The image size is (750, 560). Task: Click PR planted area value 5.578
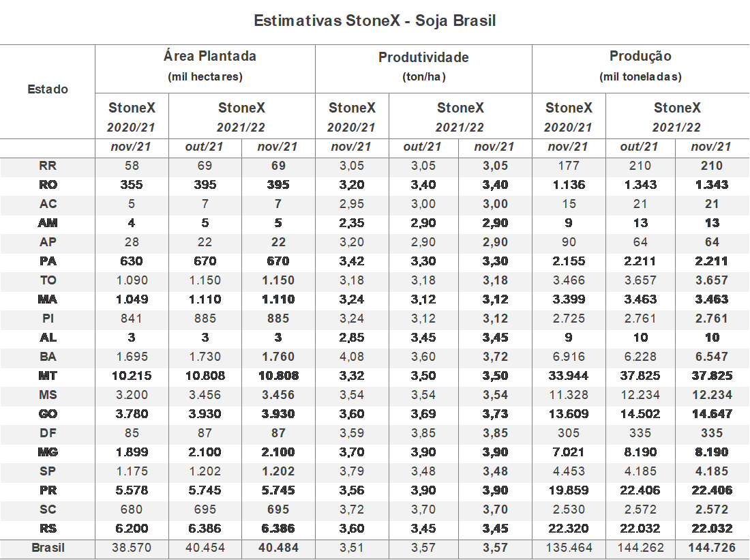click(132, 490)
